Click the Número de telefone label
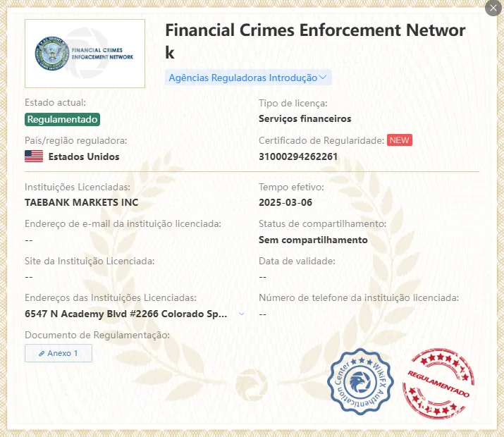 359,298
